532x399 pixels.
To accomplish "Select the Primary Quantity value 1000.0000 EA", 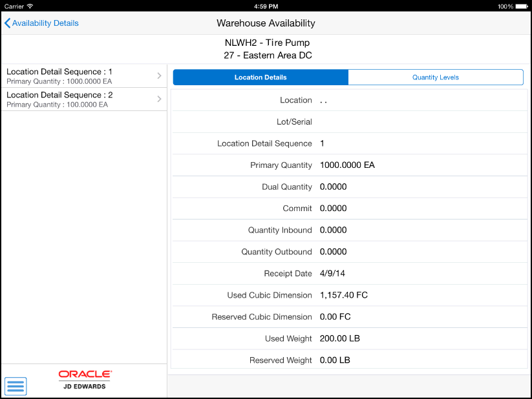I will pos(347,165).
